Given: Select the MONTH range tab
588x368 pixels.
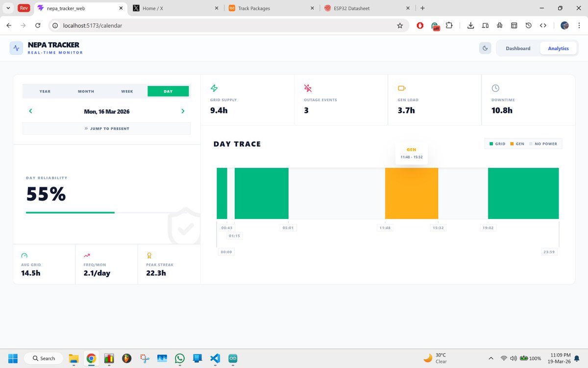Looking at the screenshot, I should point(86,91).
